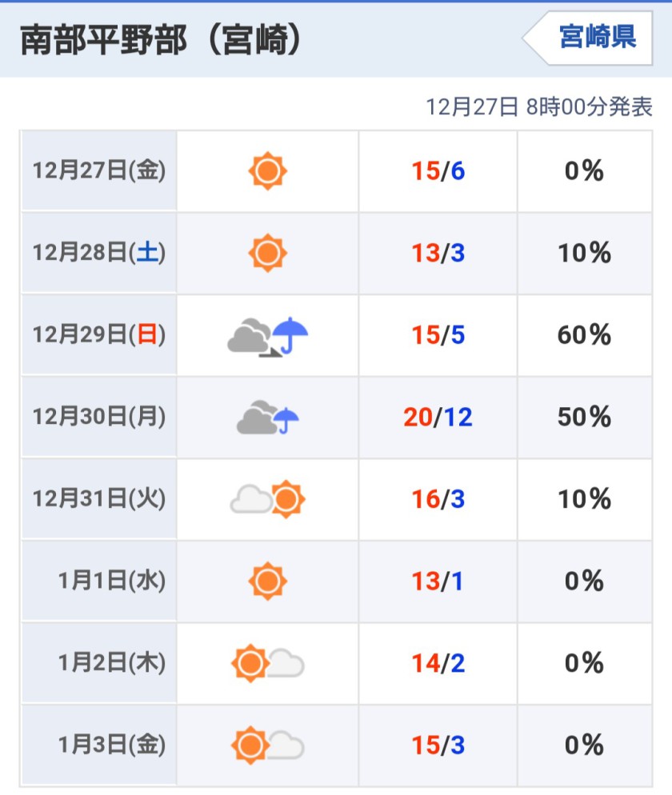Screen dimensions: 672x795
Task: Click cloudy-sunny icon for 12月31日
Action: [x=268, y=499]
